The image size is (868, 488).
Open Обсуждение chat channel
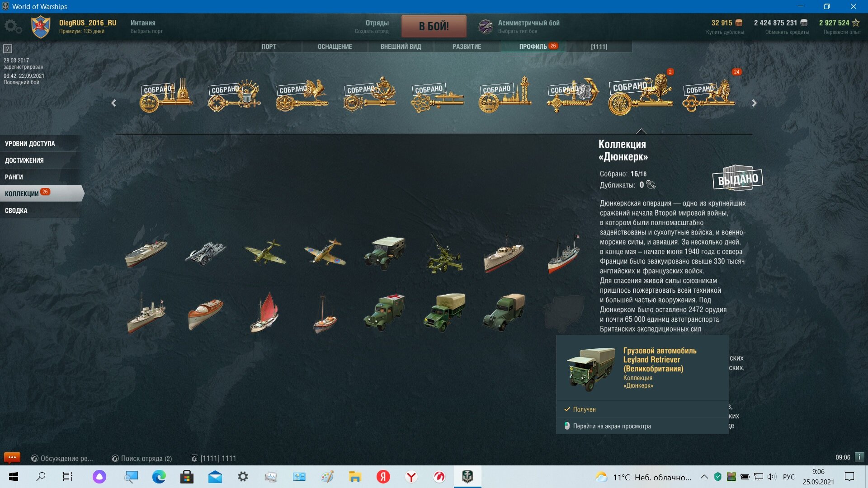[62, 458]
